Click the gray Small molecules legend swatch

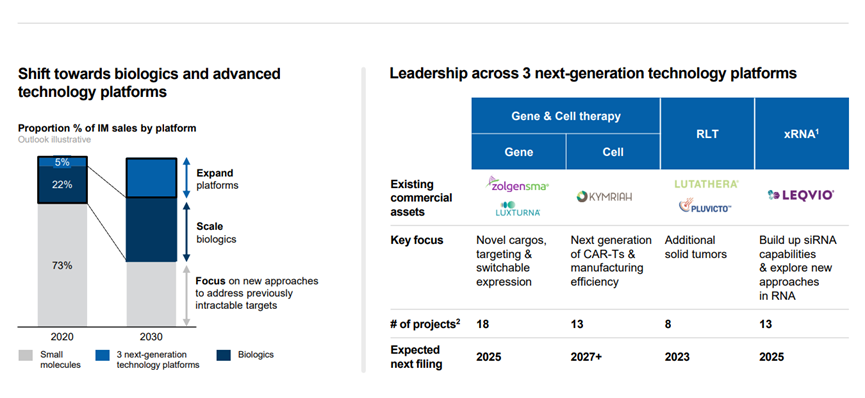pyautogui.click(x=26, y=354)
